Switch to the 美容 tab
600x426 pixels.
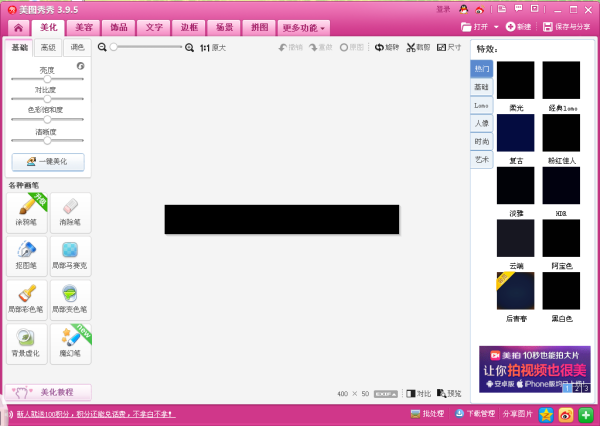[x=84, y=27]
